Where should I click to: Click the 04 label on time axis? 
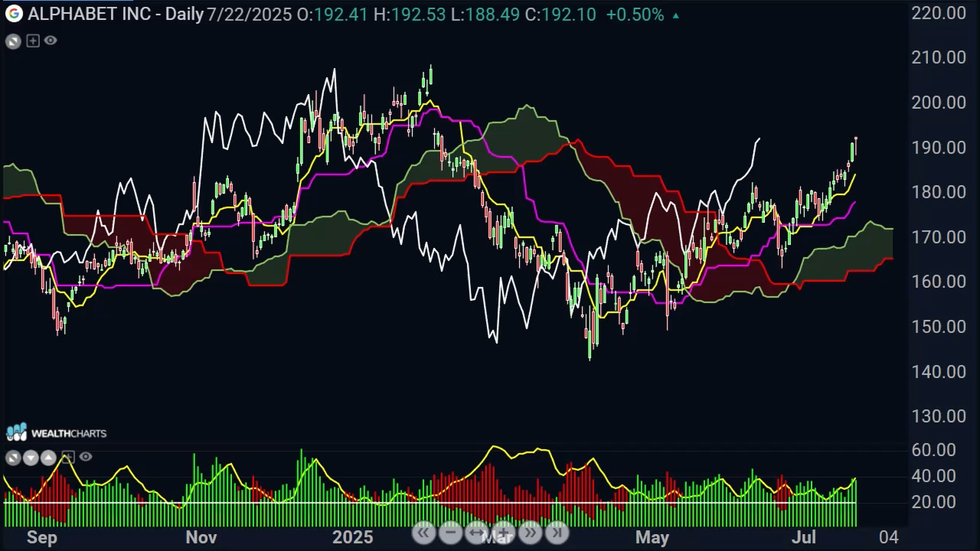click(x=889, y=537)
